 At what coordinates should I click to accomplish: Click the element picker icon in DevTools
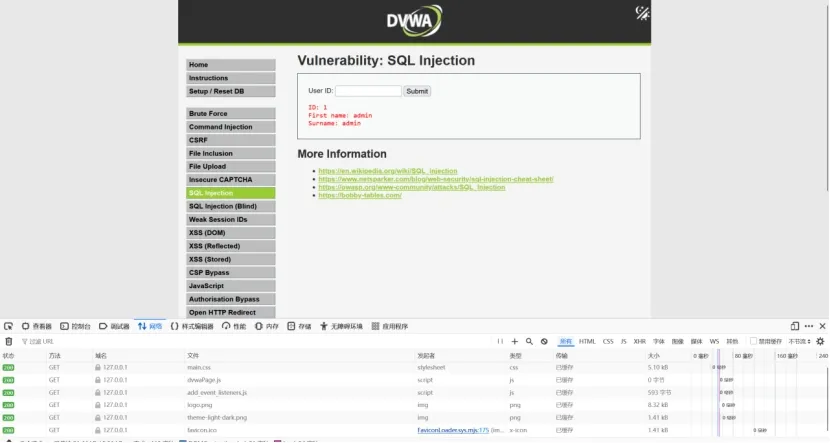(8, 326)
